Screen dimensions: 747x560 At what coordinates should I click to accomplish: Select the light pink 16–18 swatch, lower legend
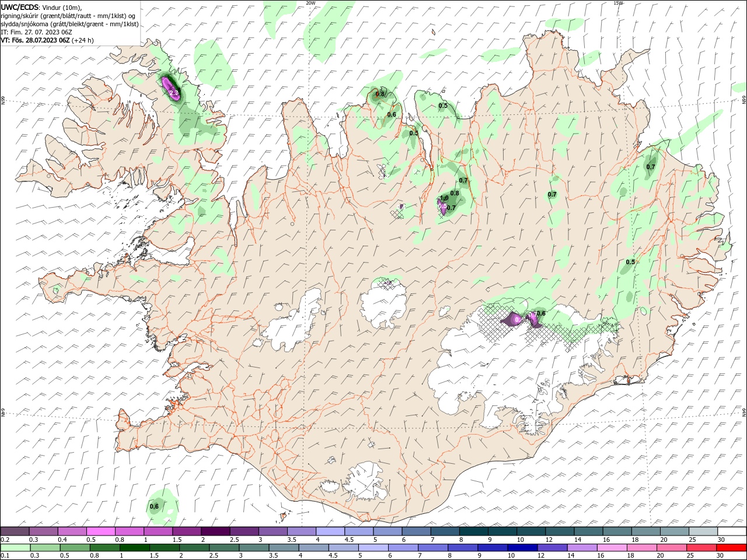click(x=611, y=548)
